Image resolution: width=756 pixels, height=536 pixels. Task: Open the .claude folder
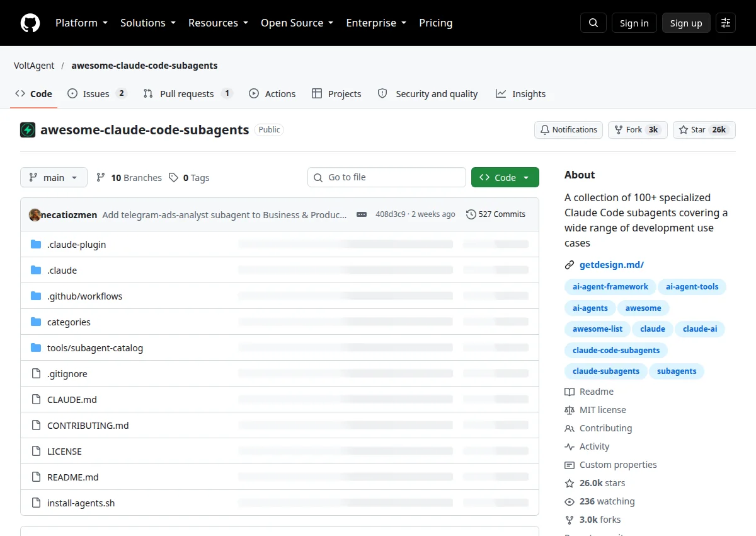click(x=62, y=270)
